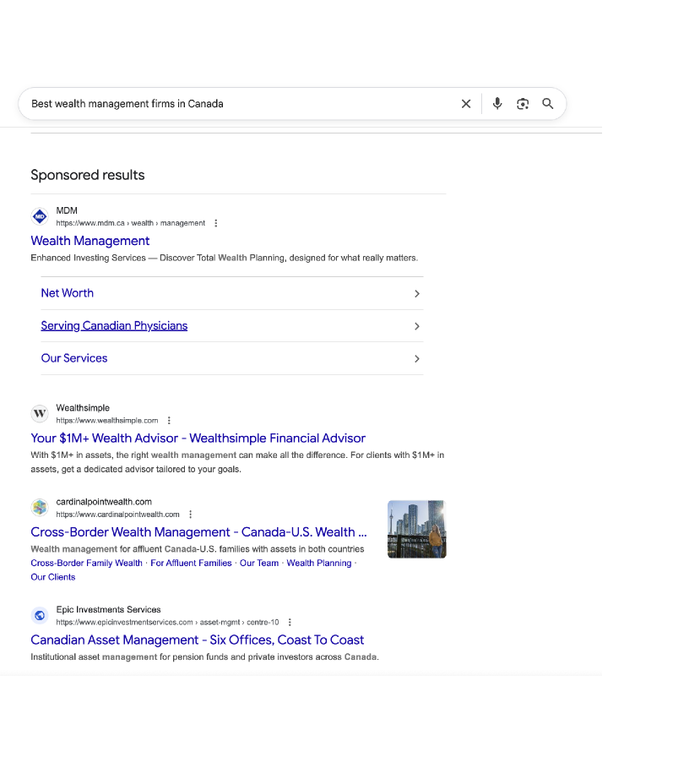This screenshot has width=700, height=768.
Task: Click the https://www.wealthsimple.com URL text
Action: pos(106,421)
